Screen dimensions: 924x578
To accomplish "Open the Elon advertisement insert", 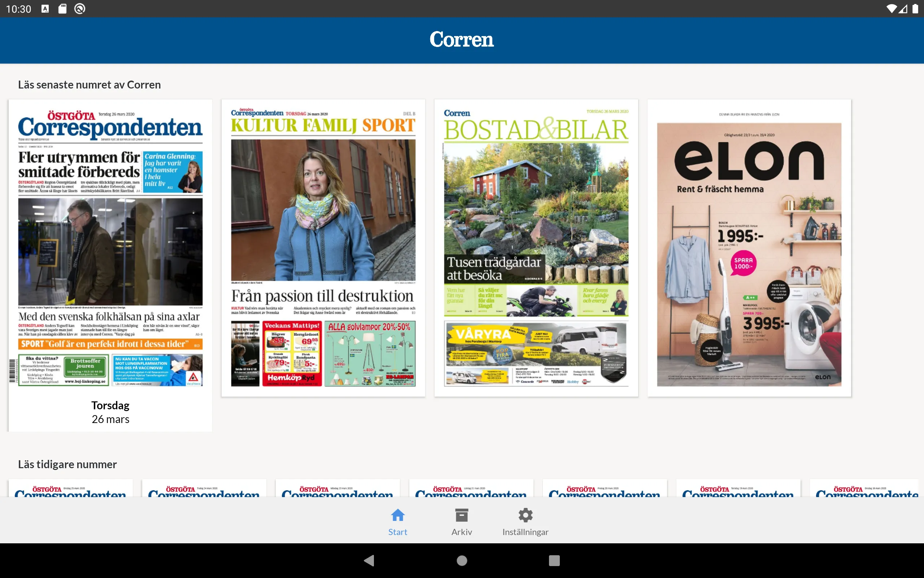I will point(749,248).
